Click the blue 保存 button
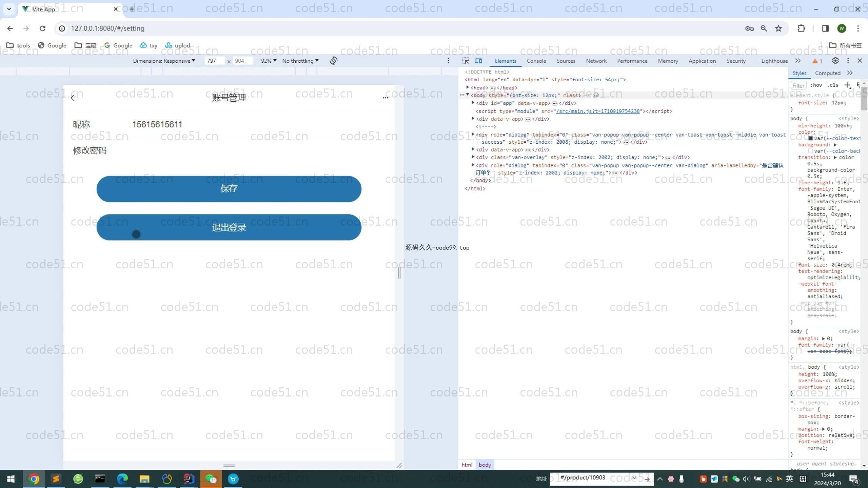This screenshot has width=868, height=488. (229, 189)
